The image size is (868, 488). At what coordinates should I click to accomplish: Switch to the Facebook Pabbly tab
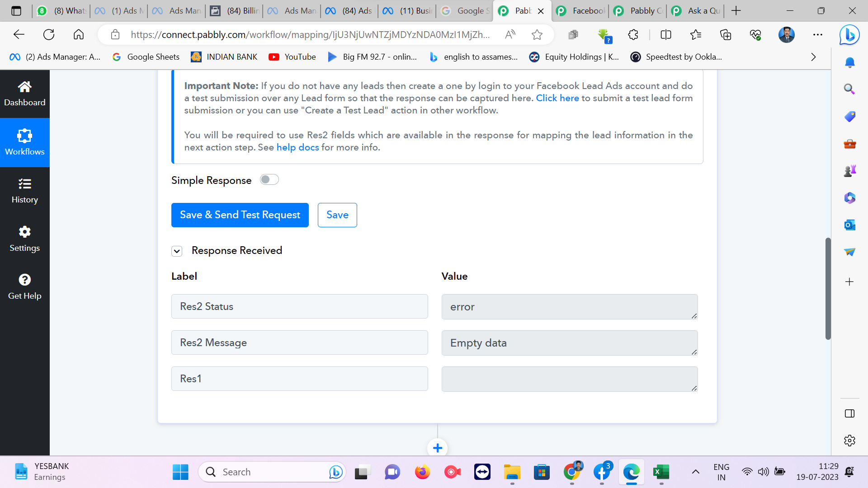click(x=581, y=11)
